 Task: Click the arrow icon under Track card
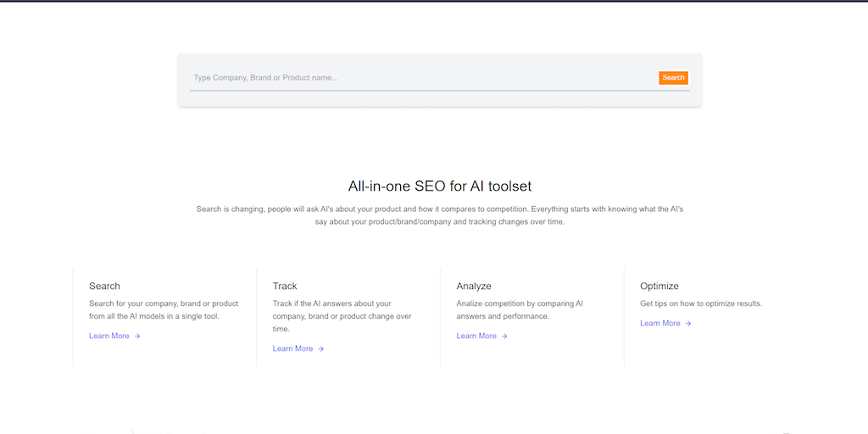(x=321, y=349)
